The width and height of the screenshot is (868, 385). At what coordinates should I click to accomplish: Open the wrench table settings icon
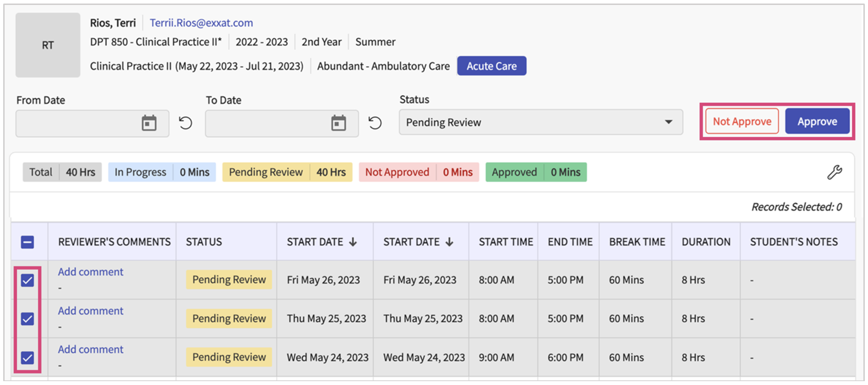pyautogui.click(x=834, y=172)
